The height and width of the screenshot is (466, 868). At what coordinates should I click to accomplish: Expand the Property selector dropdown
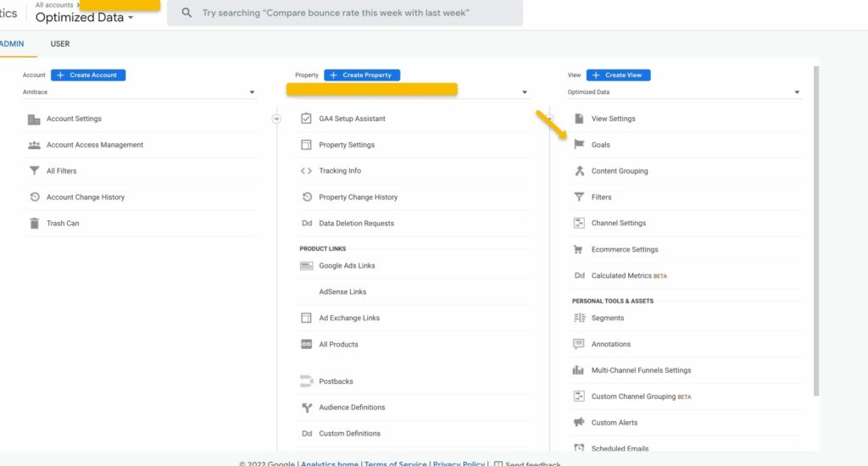[x=412, y=92]
